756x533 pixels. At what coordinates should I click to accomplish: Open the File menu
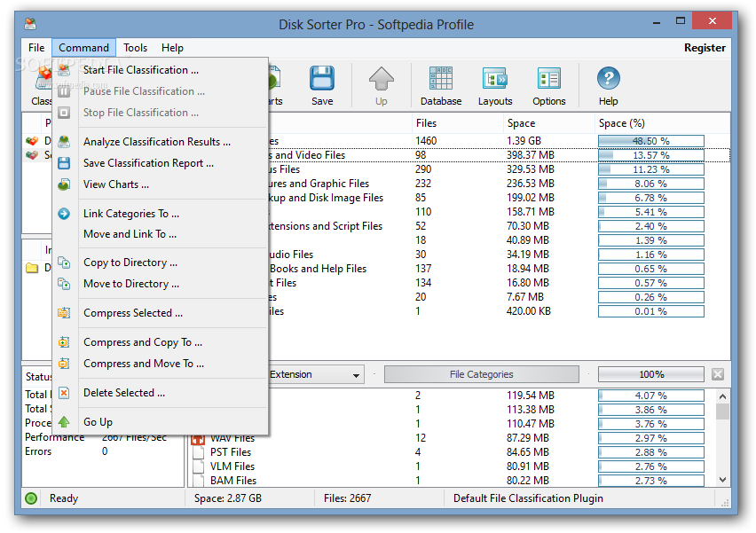click(36, 48)
